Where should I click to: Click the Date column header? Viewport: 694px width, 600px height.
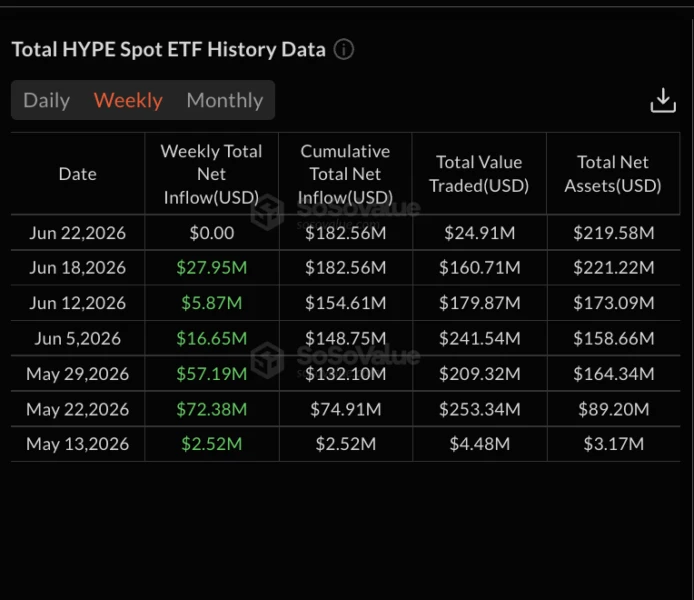point(77,174)
